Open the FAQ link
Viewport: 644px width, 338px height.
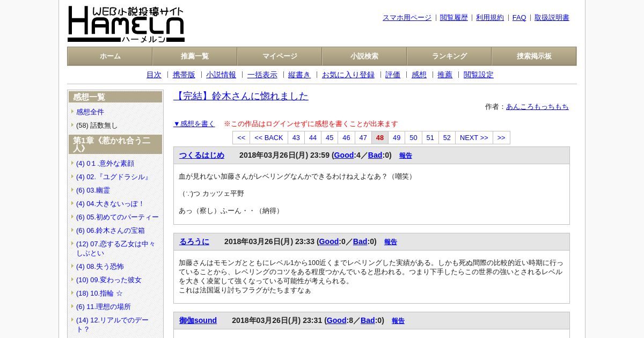click(519, 18)
